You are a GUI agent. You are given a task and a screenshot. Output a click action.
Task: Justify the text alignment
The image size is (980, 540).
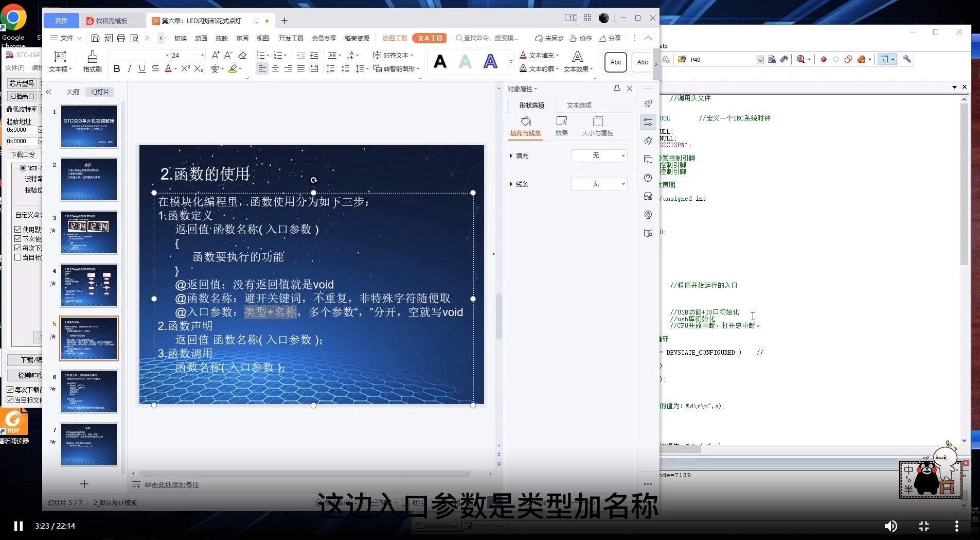(301, 68)
